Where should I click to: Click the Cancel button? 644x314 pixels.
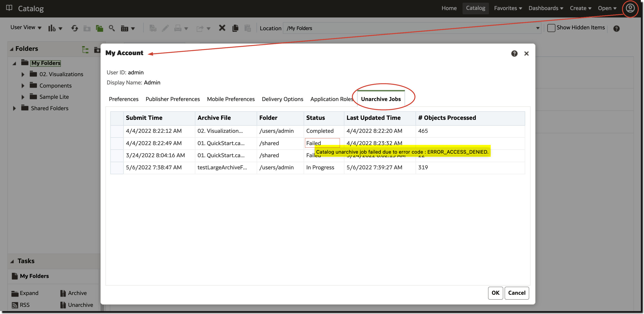tap(516, 293)
